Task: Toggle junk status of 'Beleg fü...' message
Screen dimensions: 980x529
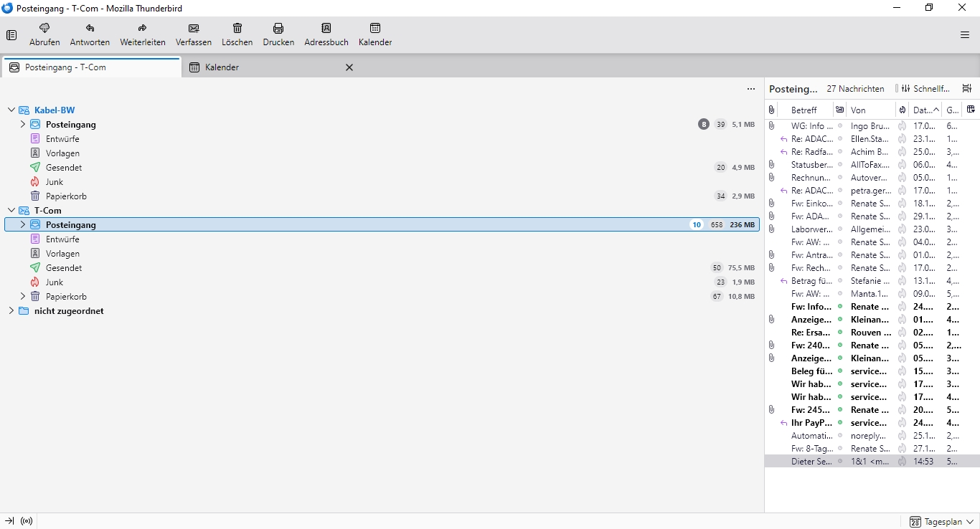Action: (903, 371)
